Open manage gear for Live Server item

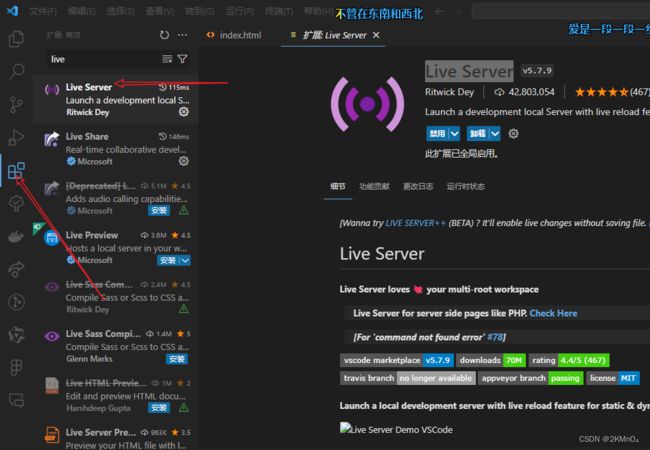[184, 112]
